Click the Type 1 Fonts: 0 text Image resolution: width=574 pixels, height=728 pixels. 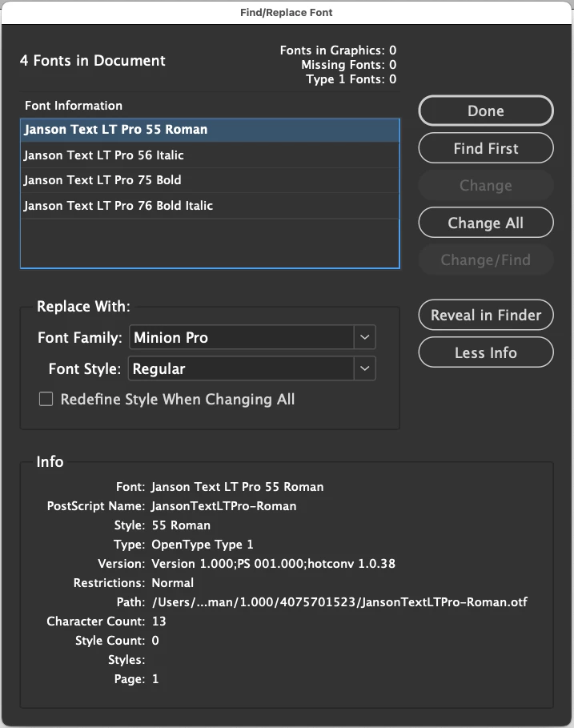pos(351,79)
